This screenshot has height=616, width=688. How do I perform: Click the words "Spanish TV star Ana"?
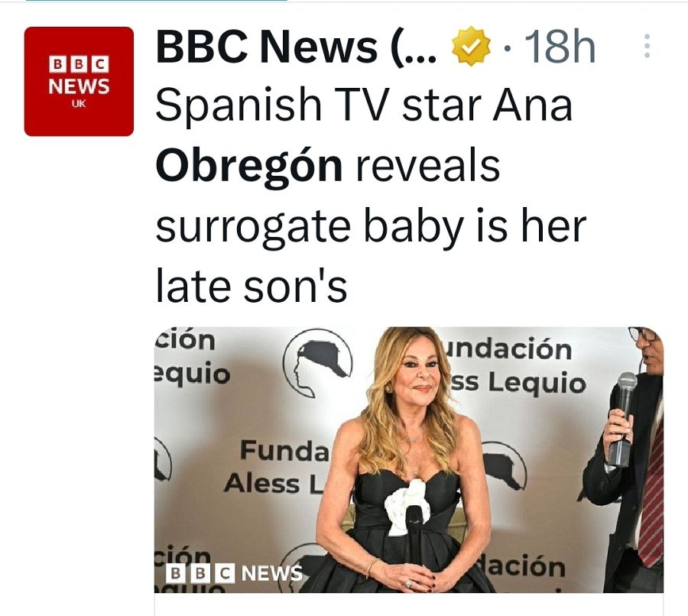[x=364, y=105]
